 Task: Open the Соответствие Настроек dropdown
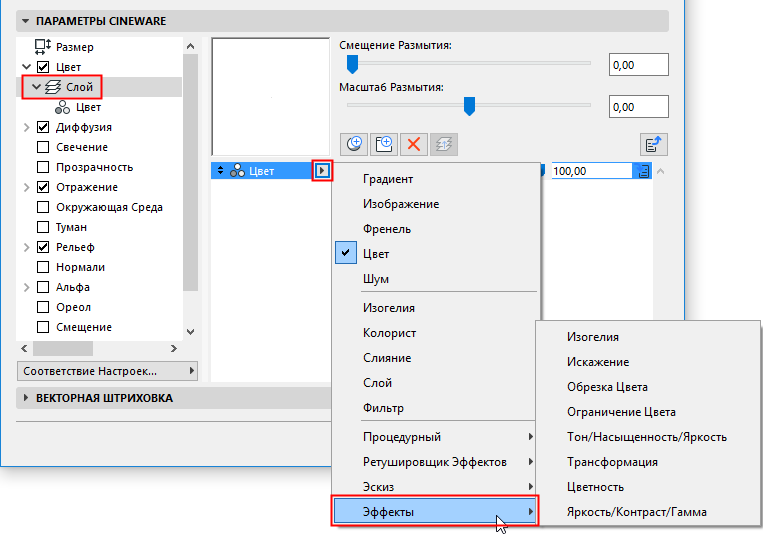click(107, 371)
